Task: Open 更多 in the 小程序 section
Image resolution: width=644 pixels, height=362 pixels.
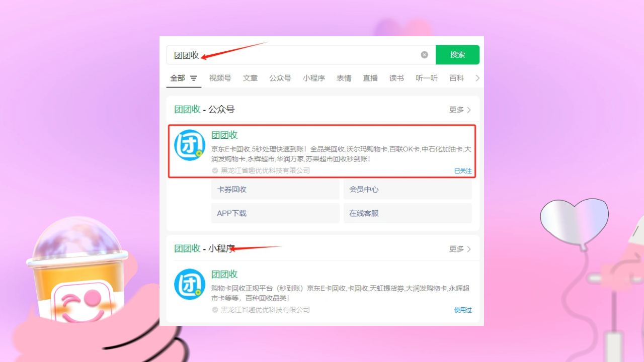Action: [460, 249]
